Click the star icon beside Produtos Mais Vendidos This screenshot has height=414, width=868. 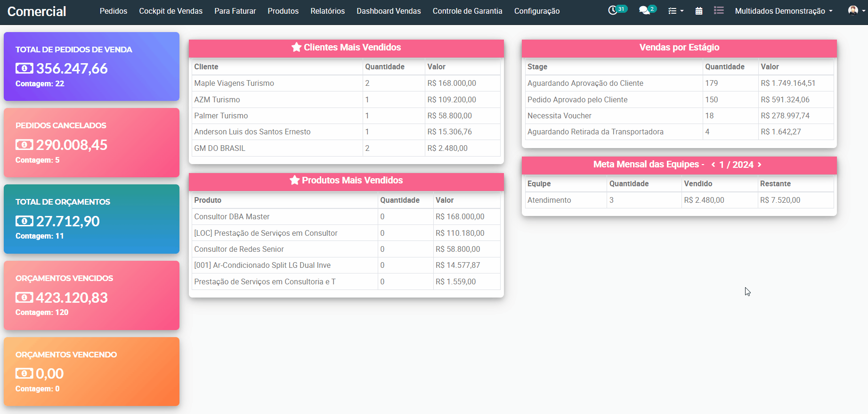point(294,180)
